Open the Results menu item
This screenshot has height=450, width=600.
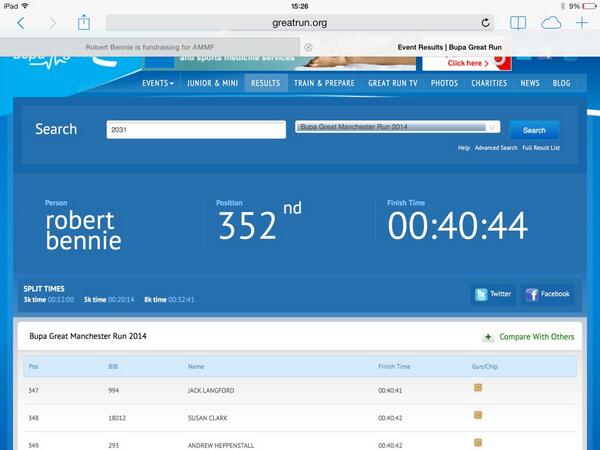(x=266, y=83)
